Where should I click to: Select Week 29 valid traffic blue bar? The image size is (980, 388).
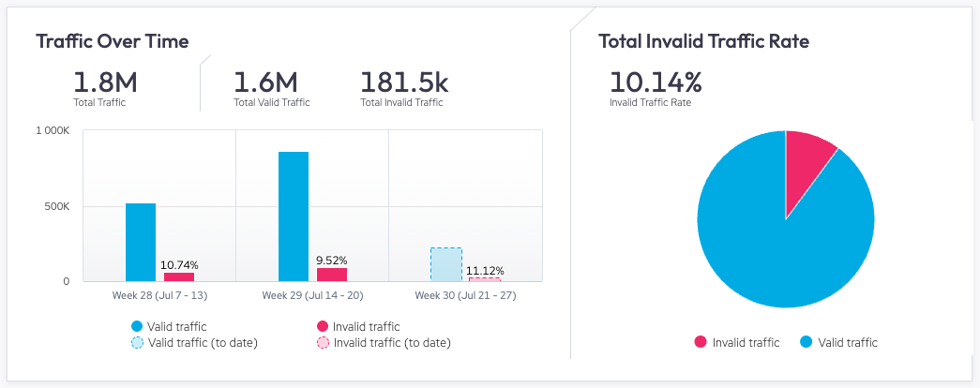[294, 216]
